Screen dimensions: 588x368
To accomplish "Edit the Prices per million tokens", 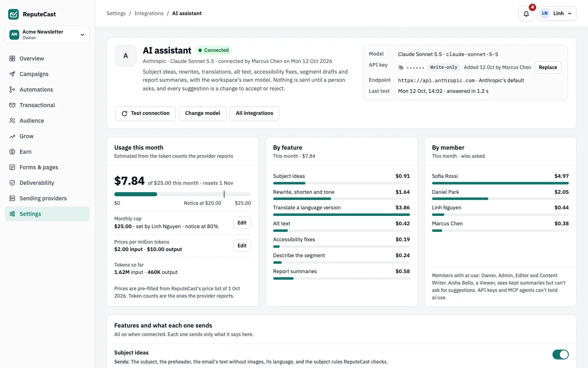I will coord(242,246).
